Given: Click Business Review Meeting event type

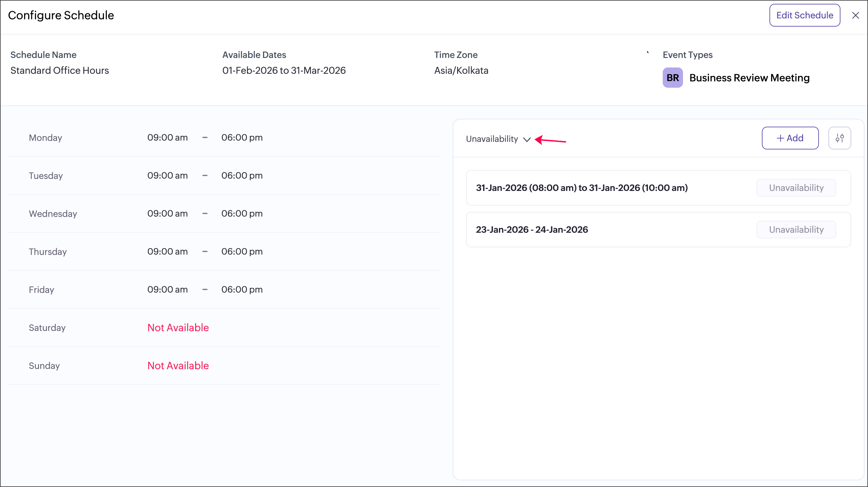Looking at the screenshot, I should pos(749,78).
